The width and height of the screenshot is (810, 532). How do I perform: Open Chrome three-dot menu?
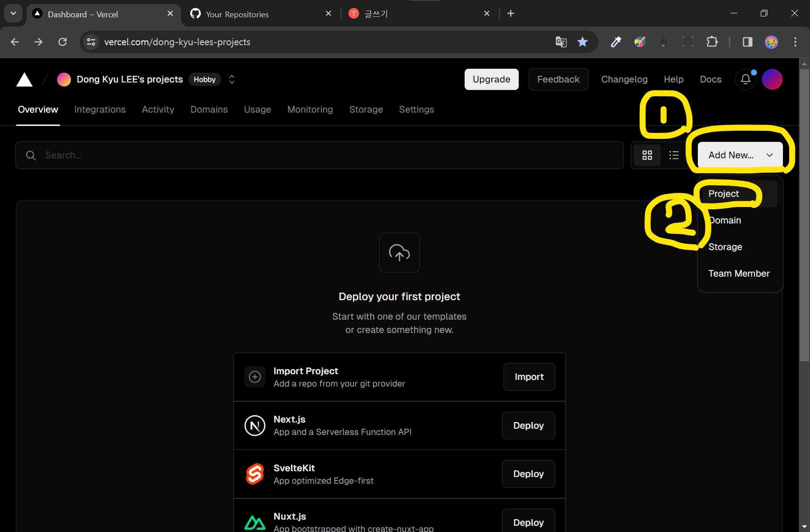(795, 42)
